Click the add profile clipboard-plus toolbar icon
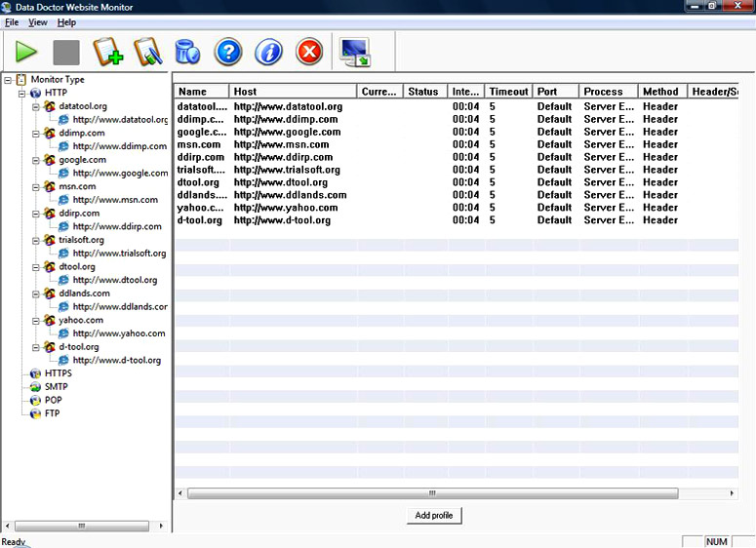 (108, 52)
